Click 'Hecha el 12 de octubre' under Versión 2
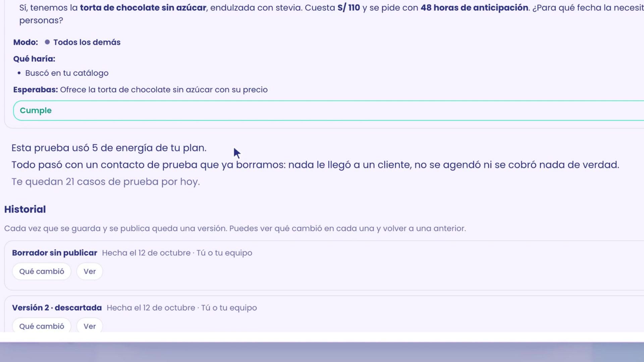The width and height of the screenshot is (644, 362). (x=151, y=308)
